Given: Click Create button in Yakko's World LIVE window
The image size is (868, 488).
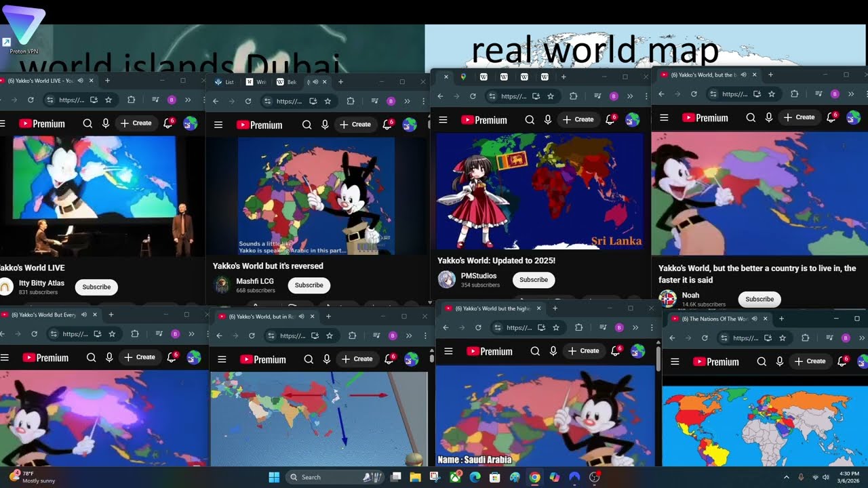Looking at the screenshot, I should [136, 123].
